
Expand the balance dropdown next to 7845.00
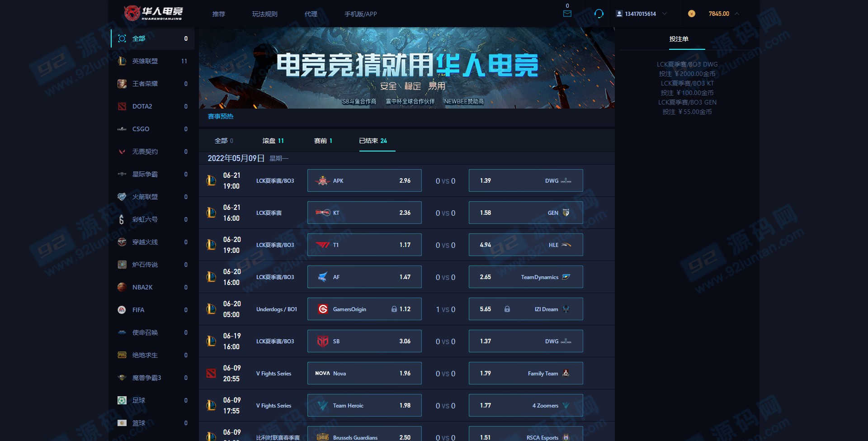[x=737, y=14]
